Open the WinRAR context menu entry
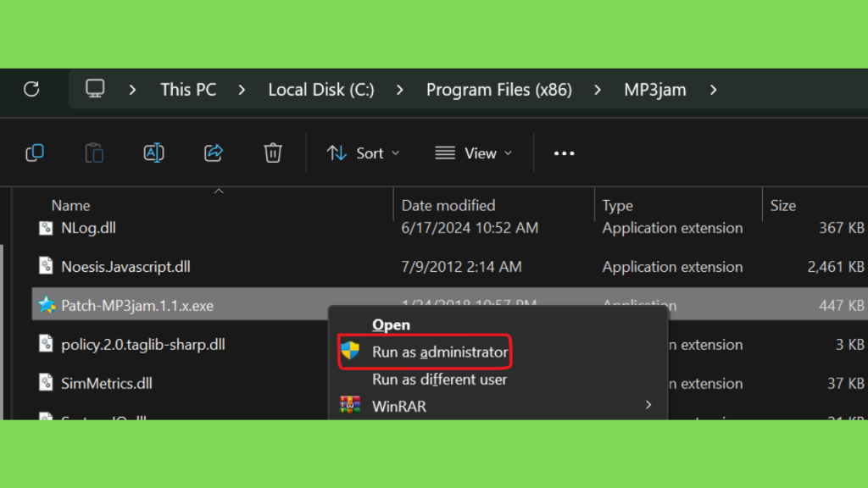The image size is (868, 488). click(x=399, y=407)
